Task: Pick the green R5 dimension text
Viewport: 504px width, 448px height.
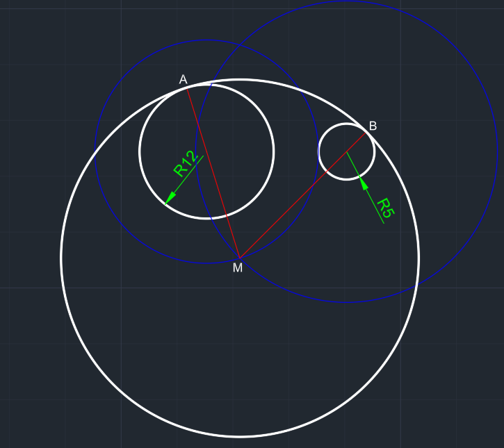Action: click(385, 208)
